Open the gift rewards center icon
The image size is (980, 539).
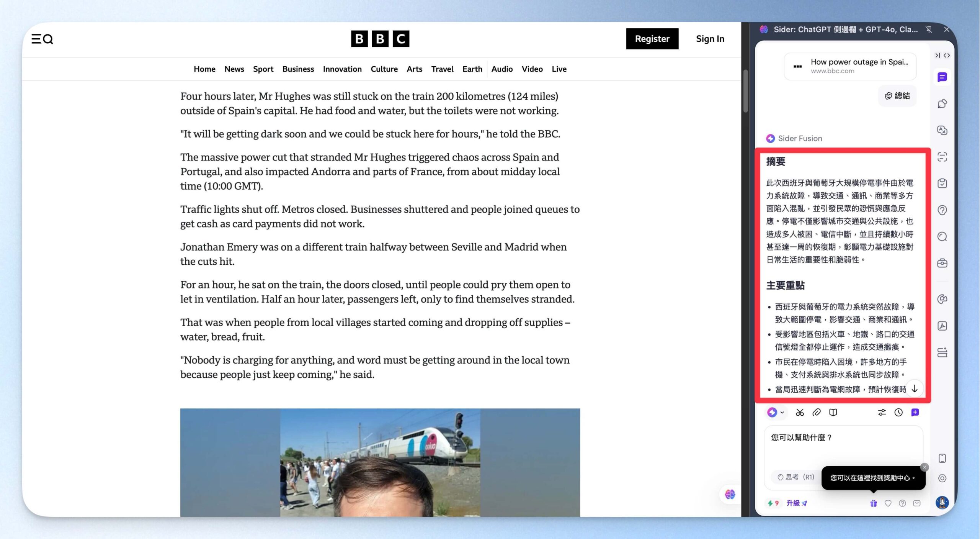click(874, 503)
